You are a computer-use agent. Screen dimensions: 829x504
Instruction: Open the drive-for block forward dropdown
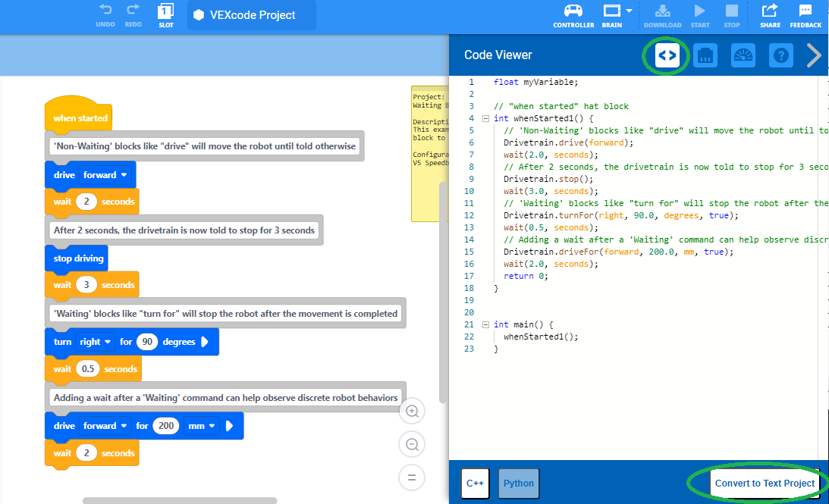coord(105,426)
